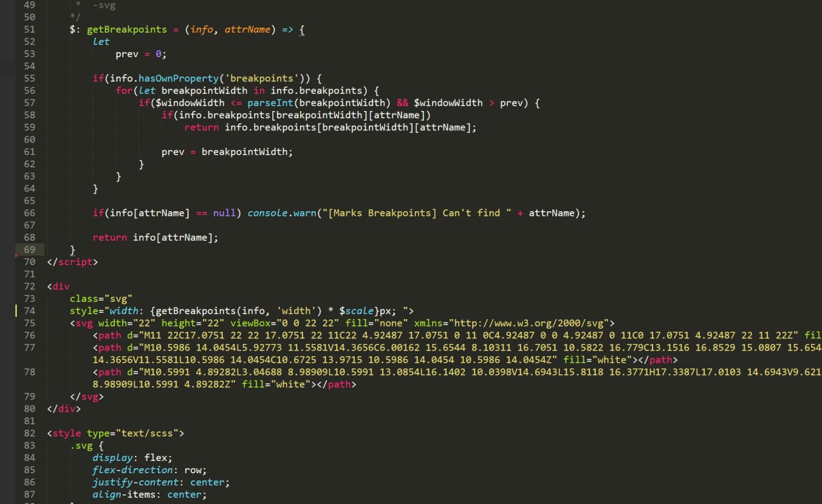Click 'prev = 0;' on line 53
Image resolution: width=822 pixels, height=504 pixels.
(141, 54)
